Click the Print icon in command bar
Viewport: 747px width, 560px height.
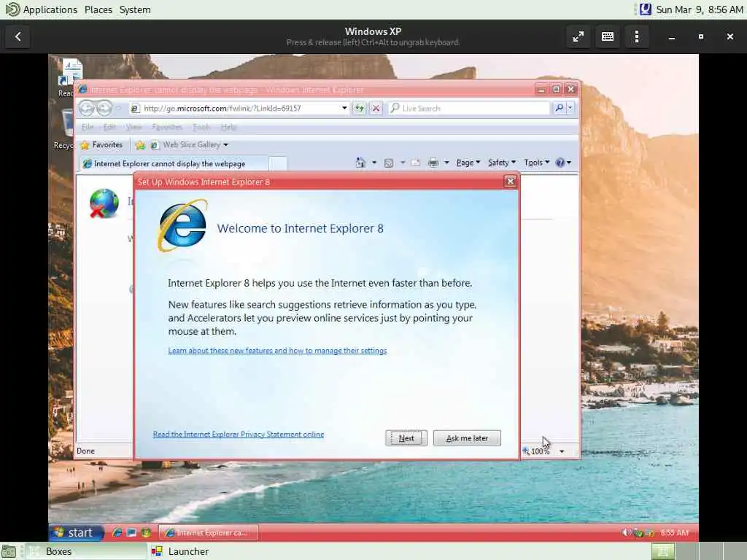433,163
